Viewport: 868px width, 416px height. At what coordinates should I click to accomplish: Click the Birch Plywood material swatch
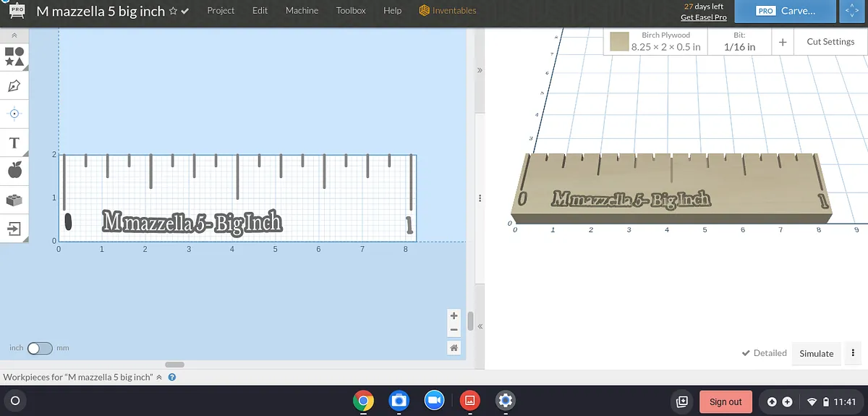tap(618, 41)
